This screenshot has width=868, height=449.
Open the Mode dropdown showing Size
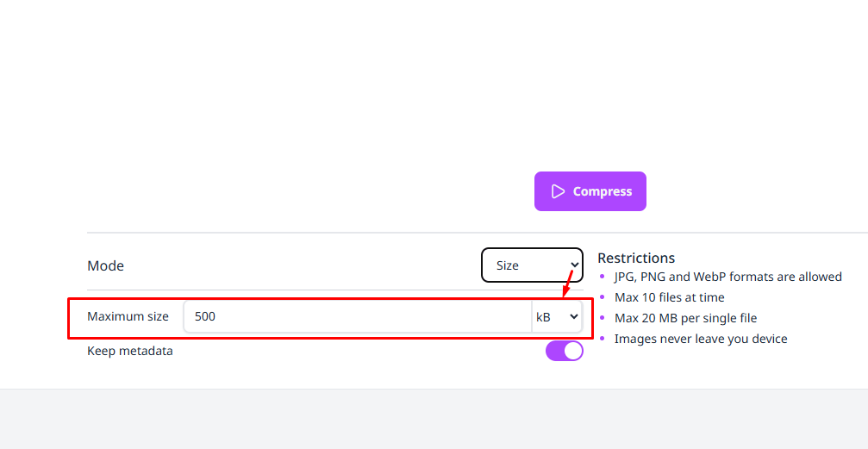pos(531,265)
